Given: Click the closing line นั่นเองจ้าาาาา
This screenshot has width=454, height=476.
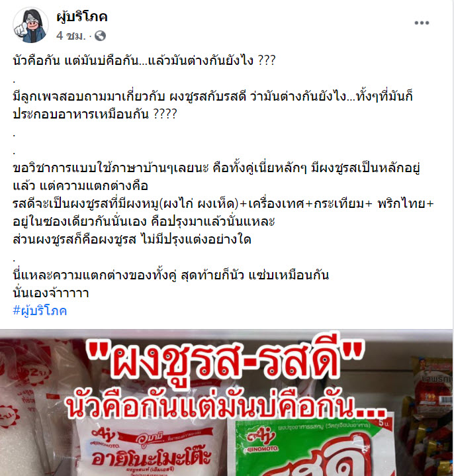Looking at the screenshot, I should (x=51, y=293).
